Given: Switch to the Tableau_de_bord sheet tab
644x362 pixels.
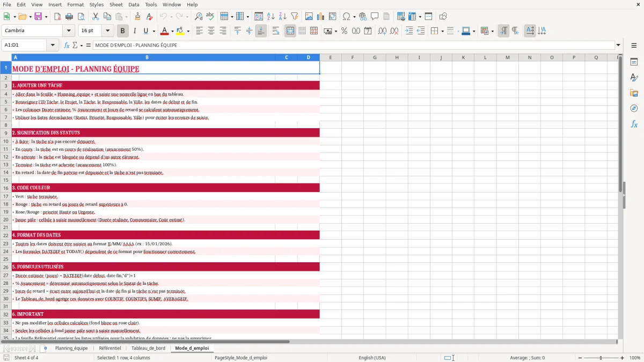Looking at the screenshot, I should [148, 348].
